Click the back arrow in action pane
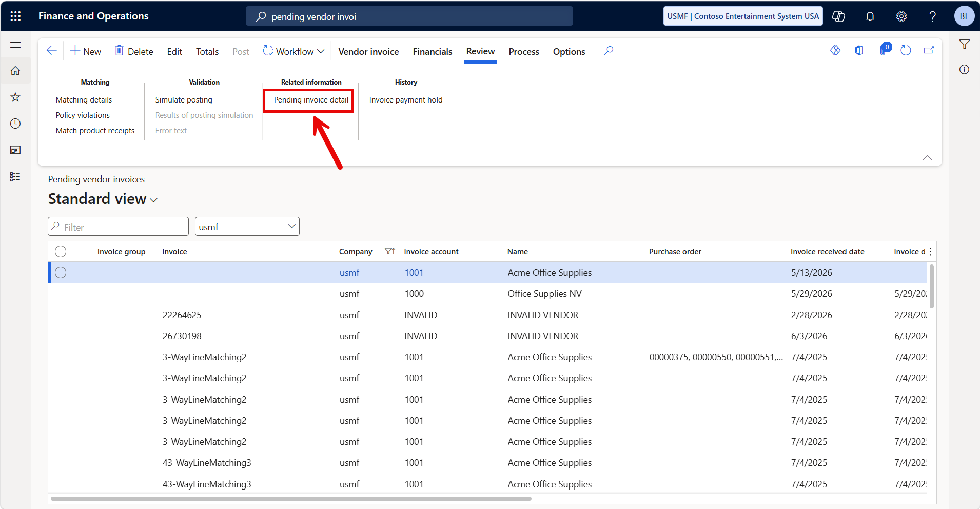980x509 pixels. 51,51
